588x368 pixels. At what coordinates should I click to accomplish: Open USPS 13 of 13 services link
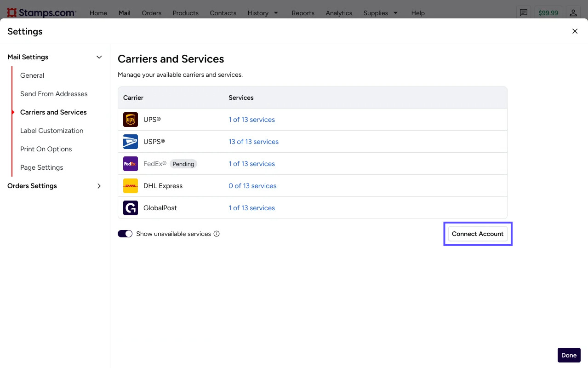point(253,142)
